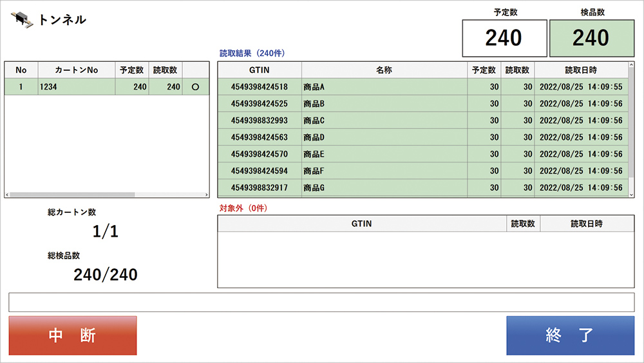Select GTIN 4549398424570 cell
This screenshot has width=644, height=363.
260,154
